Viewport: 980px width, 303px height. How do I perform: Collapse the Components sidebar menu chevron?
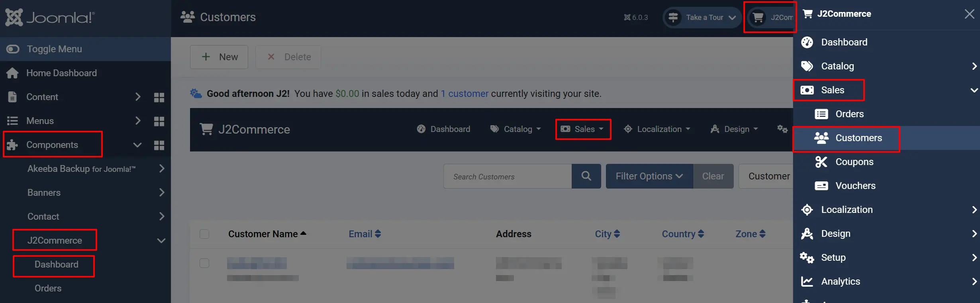137,145
